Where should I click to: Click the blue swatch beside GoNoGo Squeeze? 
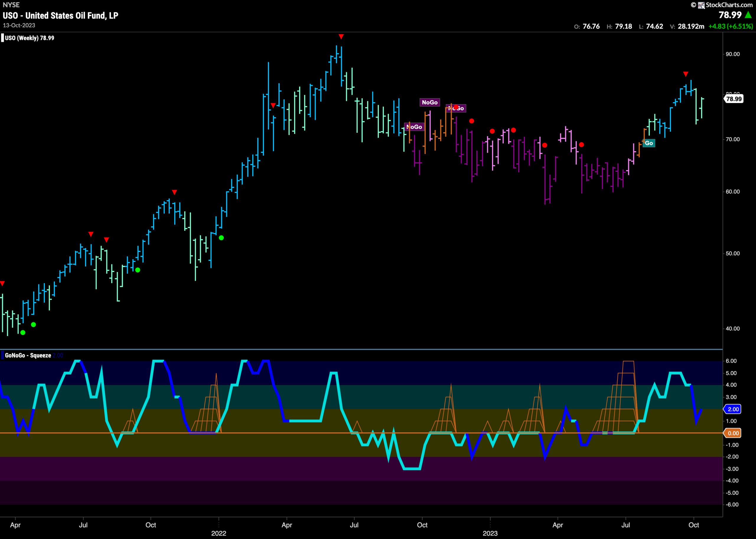3,355
